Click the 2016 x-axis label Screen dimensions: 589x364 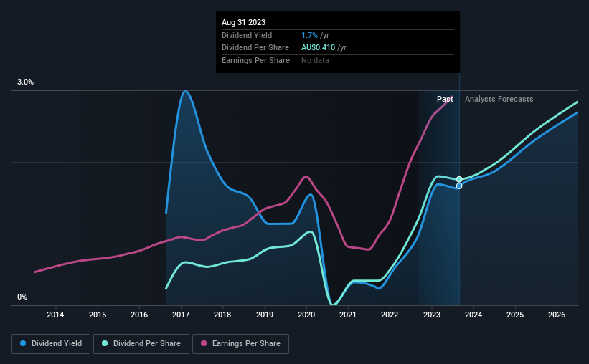(139, 315)
